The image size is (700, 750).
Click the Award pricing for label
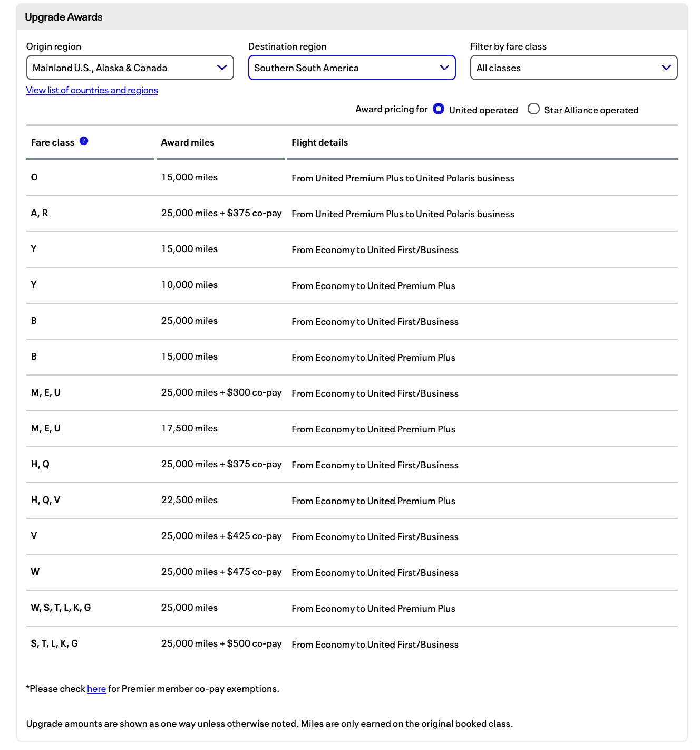pyautogui.click(x=392, y=109)
